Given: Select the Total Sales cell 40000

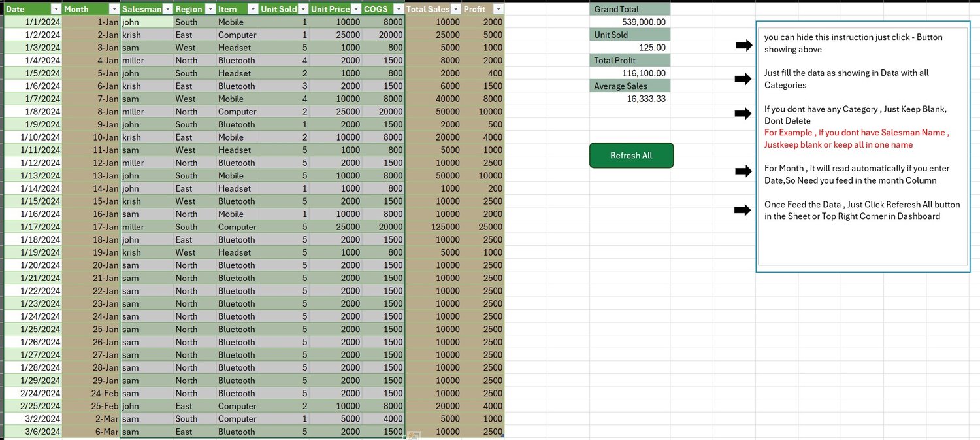Looking at the screenshot, I should 433,99.
